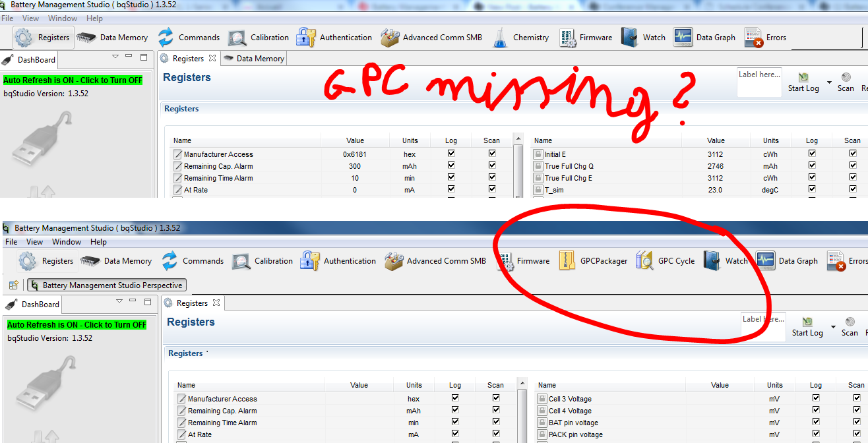
Task: Open Help menu in the lower window
Action: tap(98, 242)
